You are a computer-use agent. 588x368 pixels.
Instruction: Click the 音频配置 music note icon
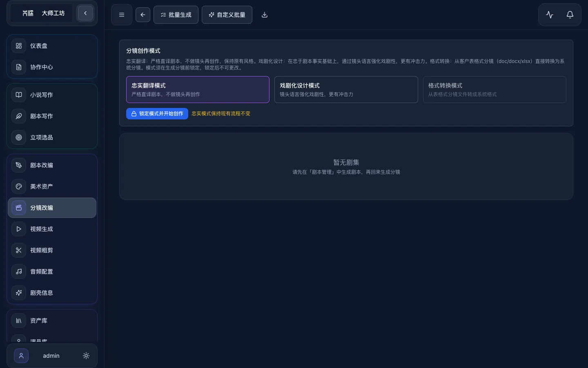(x=19, y=272)
